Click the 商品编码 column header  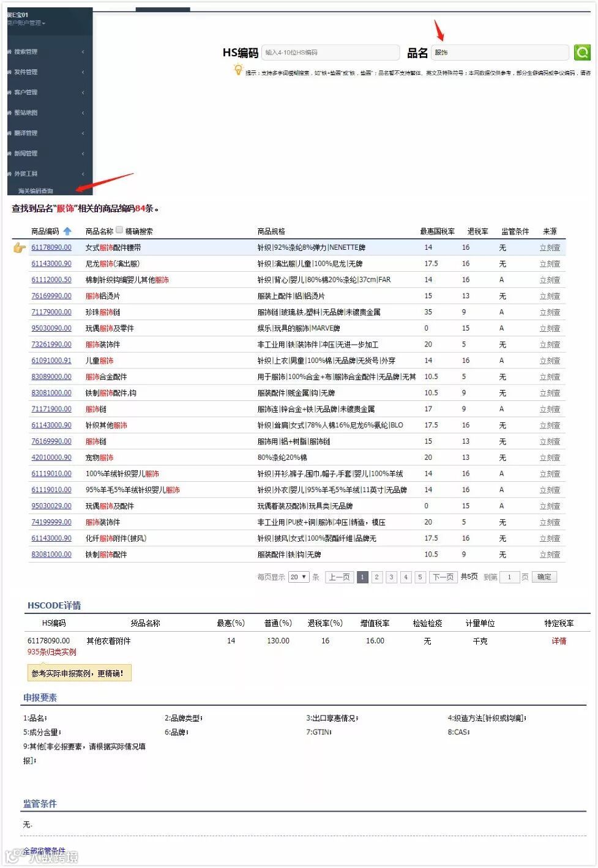point(45,231)
